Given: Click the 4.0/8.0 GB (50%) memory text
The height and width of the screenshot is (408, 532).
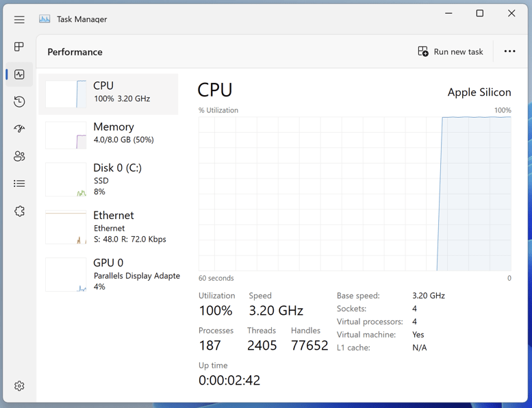Looking at the screenshot, I should point(124,140).
